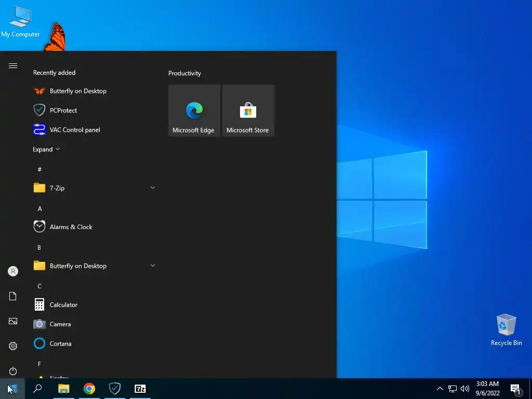Click the Windows Start button
Viewport: 532px width, 399px height.
(12, 389)
